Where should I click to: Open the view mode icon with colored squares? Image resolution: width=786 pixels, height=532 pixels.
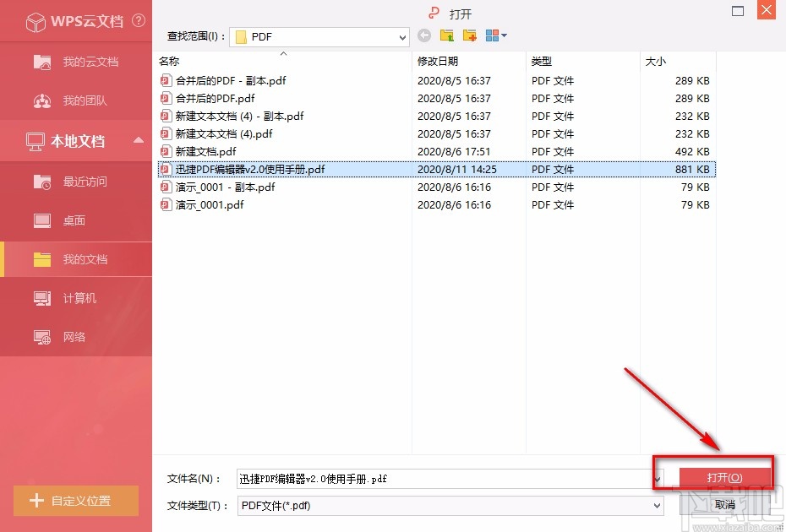492,35
